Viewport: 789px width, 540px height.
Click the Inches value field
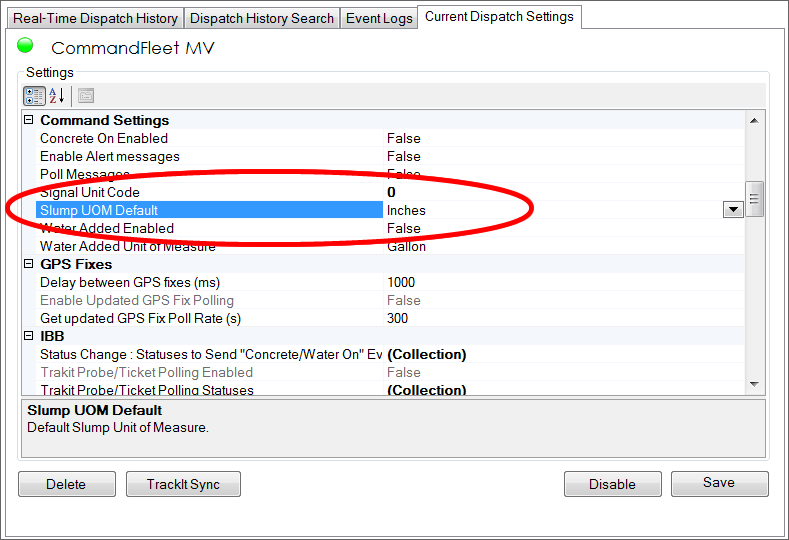click(x=554, y=210)
